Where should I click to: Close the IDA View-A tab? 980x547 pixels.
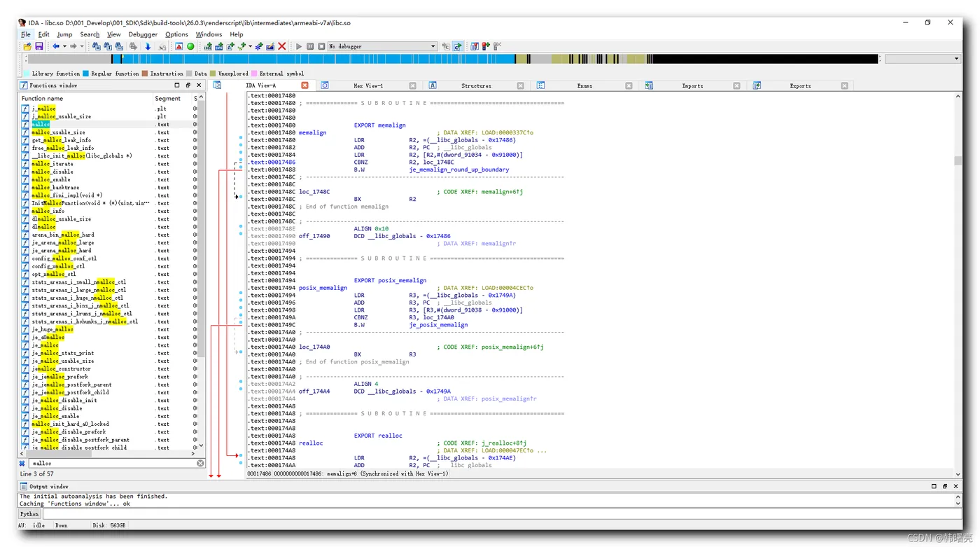tap(304, 85)
